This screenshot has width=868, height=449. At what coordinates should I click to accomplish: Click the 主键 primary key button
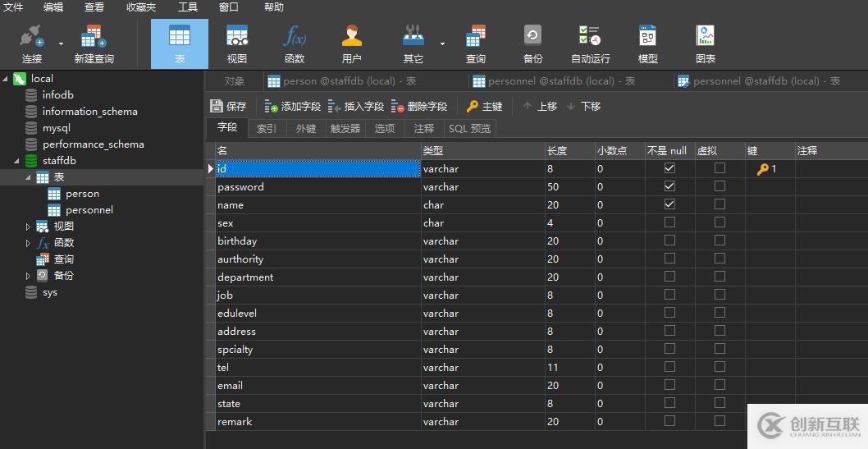click(x=484, y=106)
